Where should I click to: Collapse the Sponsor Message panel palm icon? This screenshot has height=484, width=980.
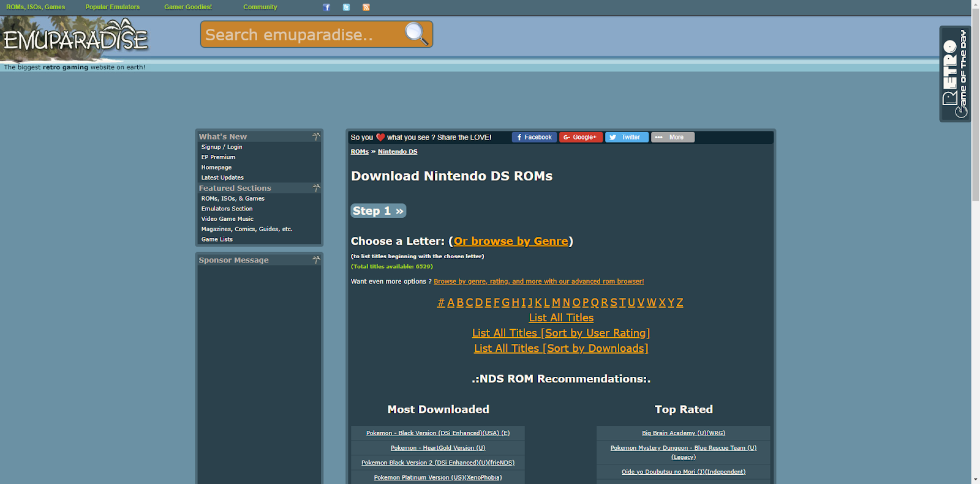click(x=316, y=260)
